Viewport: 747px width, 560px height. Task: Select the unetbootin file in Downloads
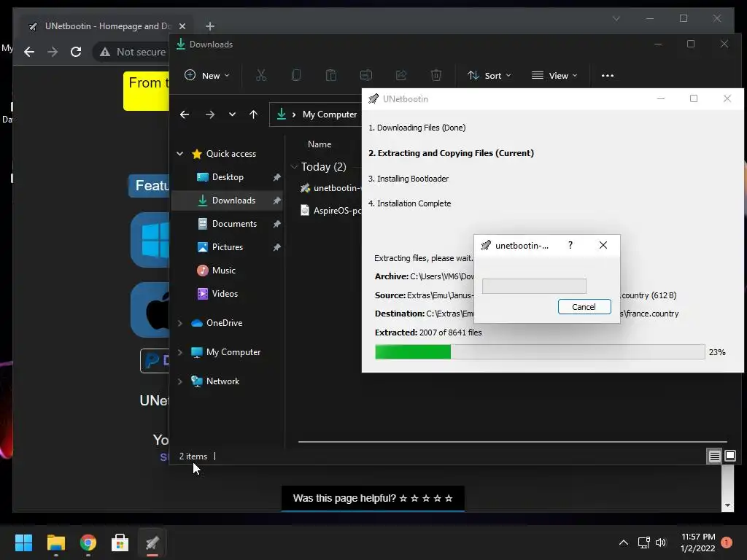[330, 188]
